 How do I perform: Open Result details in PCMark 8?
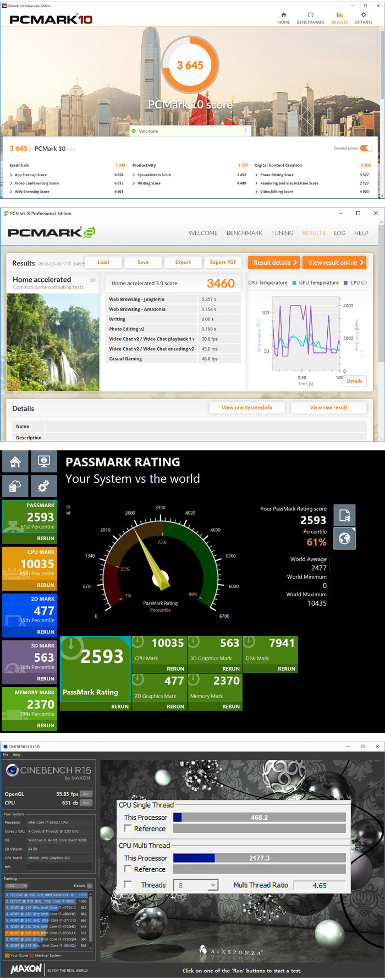(x=274, y=263)
